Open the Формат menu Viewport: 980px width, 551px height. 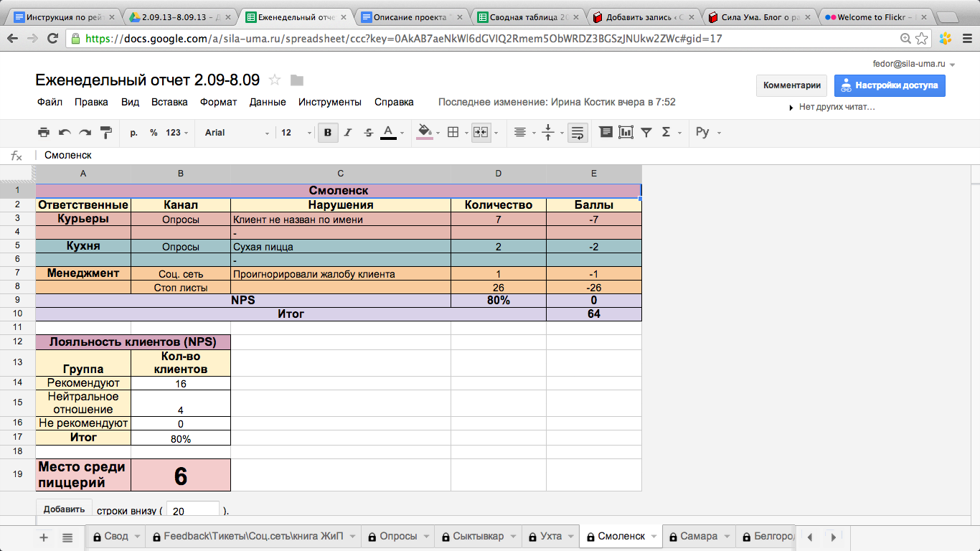pos(218,102)
